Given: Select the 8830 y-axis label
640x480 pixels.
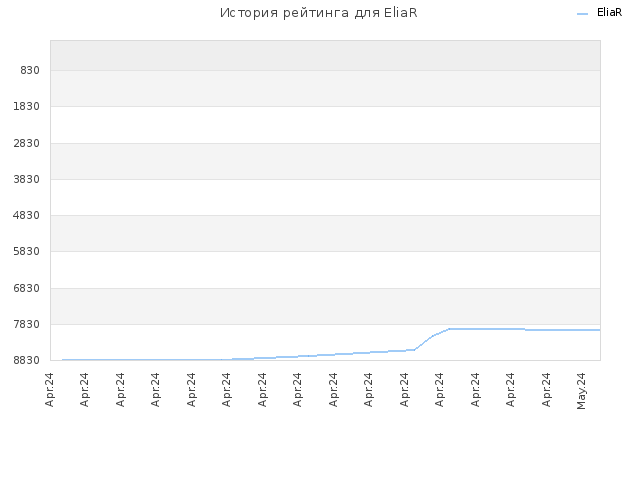Looking at the screenshot, I should 27,360.
